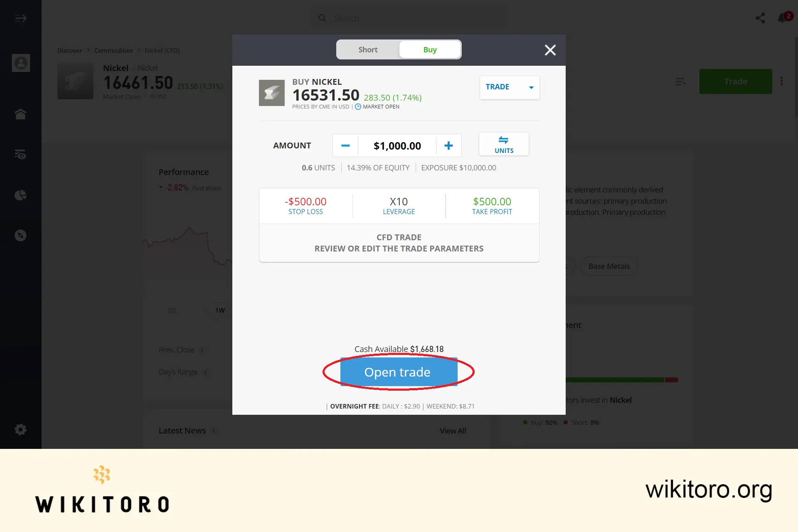The image size is (798, 532).
Task: Click the Discover breadcrumb menu item
Action: pyautogui.click(x=69, y=50)
